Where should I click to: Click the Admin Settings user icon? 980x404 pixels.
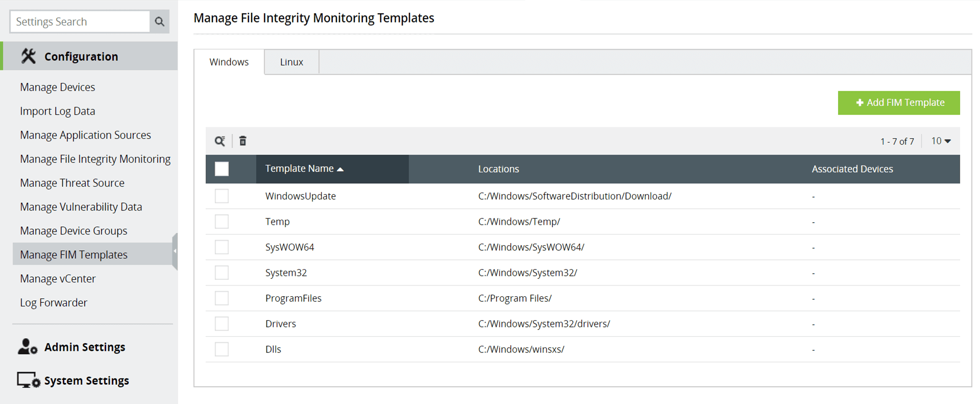27,347
